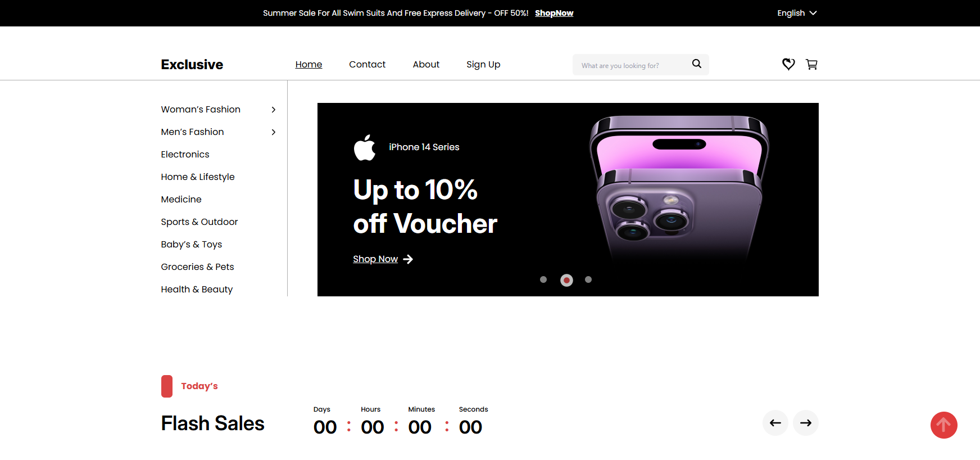
Task: Select the active middle carousel dot
Action: (x=566, y=280)
